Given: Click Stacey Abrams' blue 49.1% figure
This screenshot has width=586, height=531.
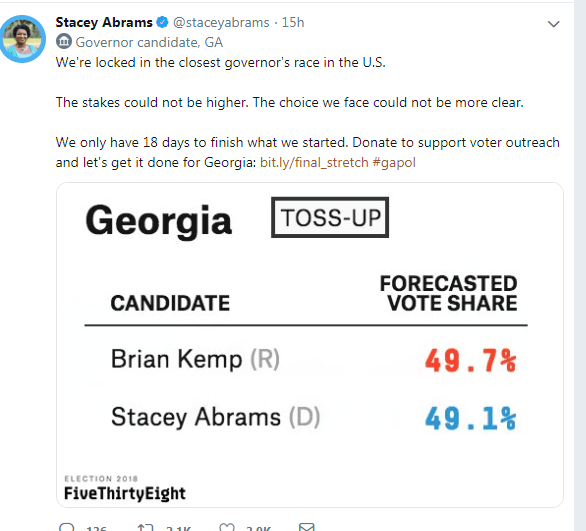Looking at the screenshot, I should coord(471,418).
